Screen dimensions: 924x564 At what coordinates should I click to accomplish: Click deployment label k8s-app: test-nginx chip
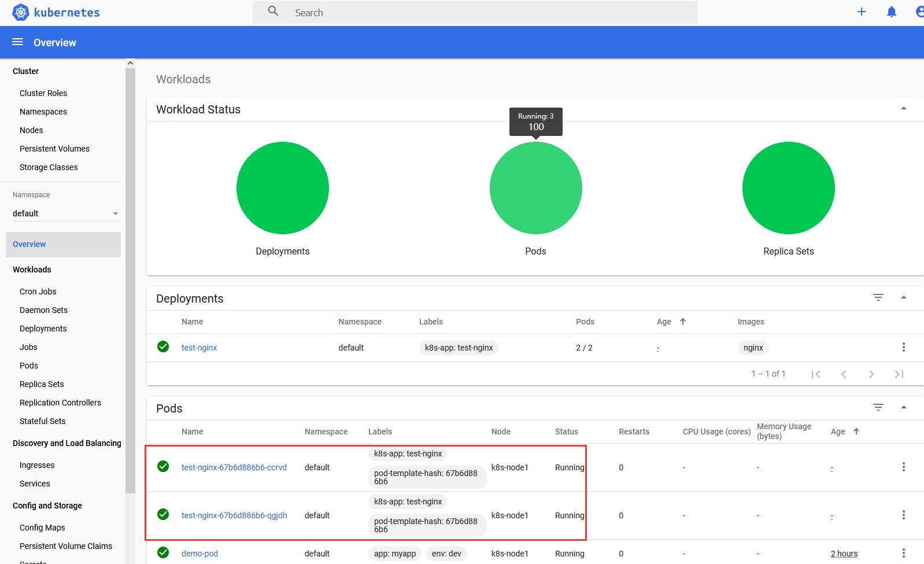point(459,348)
